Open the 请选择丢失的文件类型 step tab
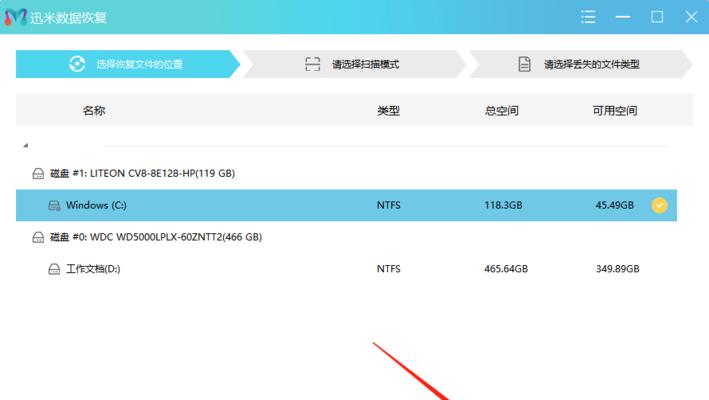Image resolution: width=709 pixels, height=400 pixels. 581,64
